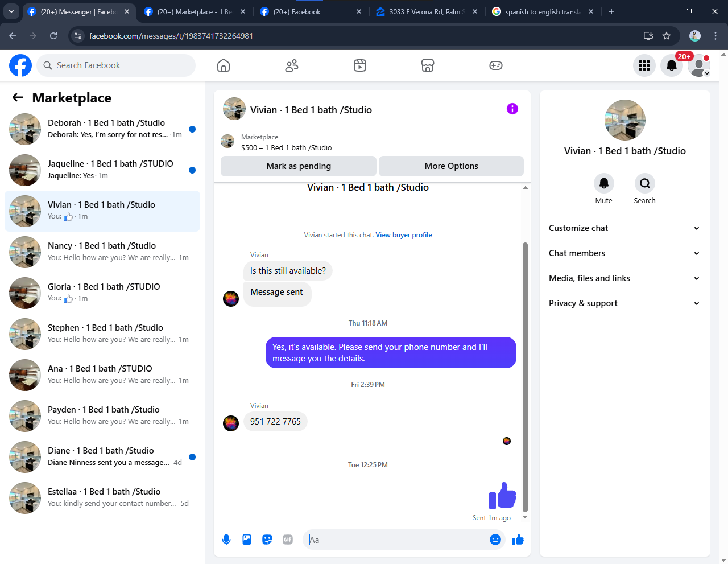
Task: Expand Customize chat section
Action: (x=624, y=228)
